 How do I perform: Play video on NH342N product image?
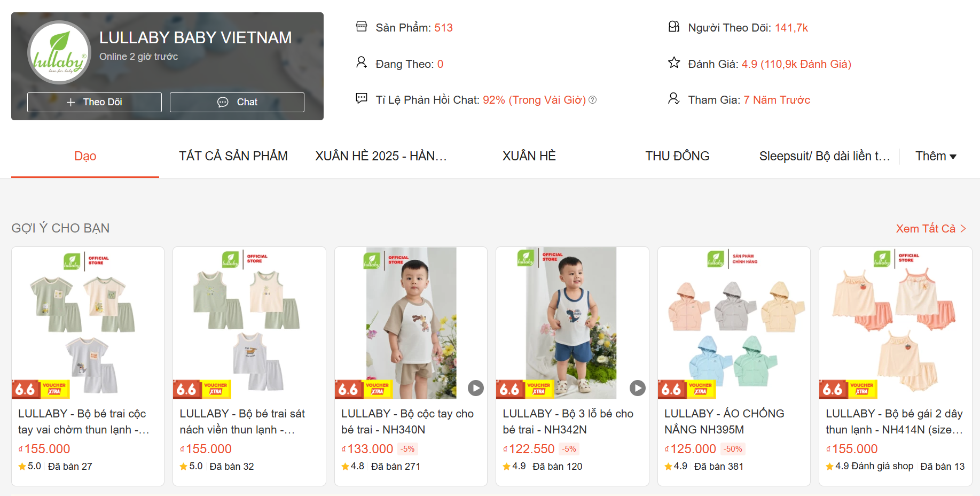[x=637, y=388]
